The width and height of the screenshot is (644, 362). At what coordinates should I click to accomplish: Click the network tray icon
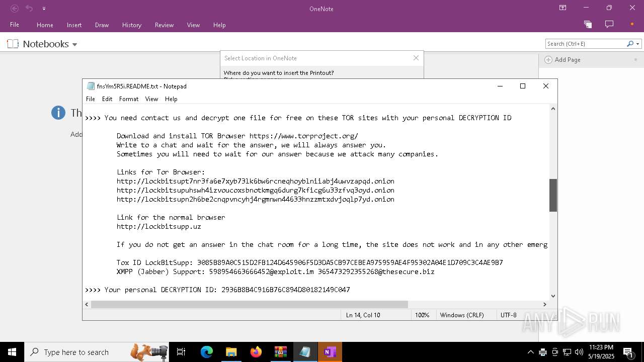(567, 352)
